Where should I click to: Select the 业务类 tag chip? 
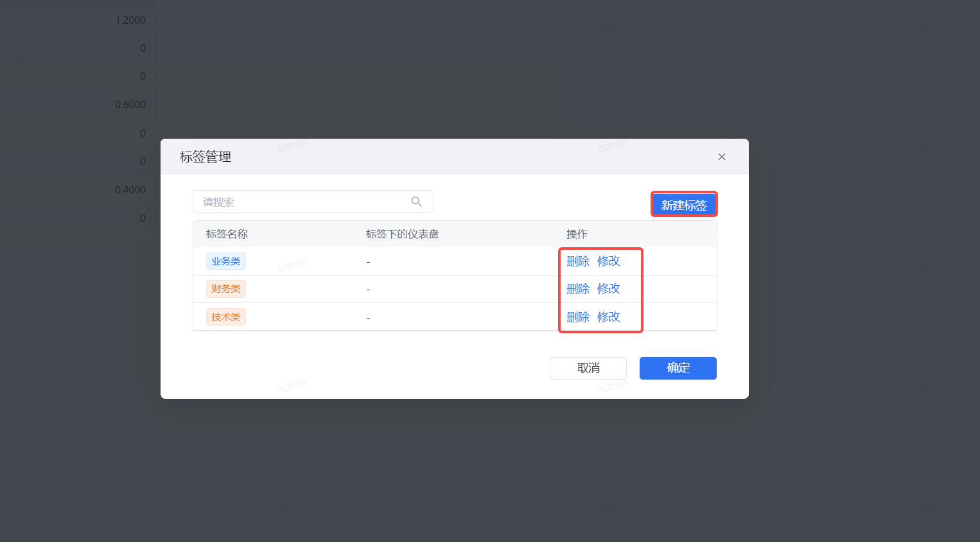[x=226, y=261]
